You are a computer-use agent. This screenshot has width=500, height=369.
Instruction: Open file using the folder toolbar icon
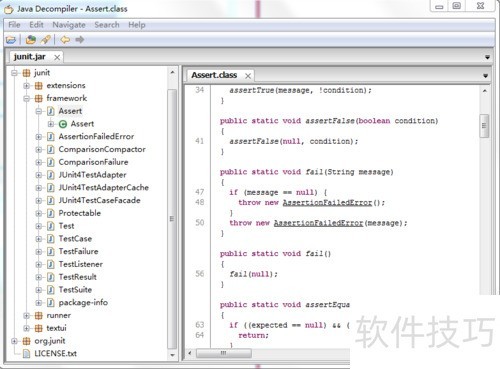pyautogui.click(x=11, y=40)
